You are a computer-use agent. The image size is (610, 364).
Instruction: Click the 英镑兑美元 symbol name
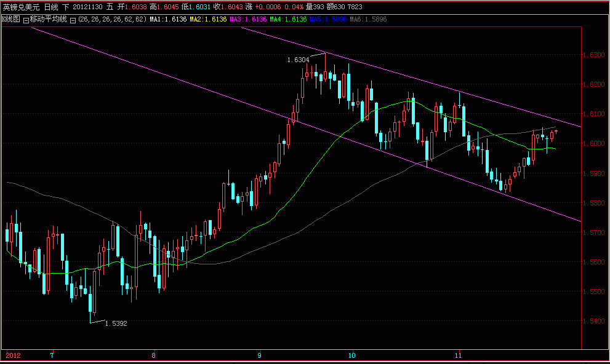click(22, 7)
